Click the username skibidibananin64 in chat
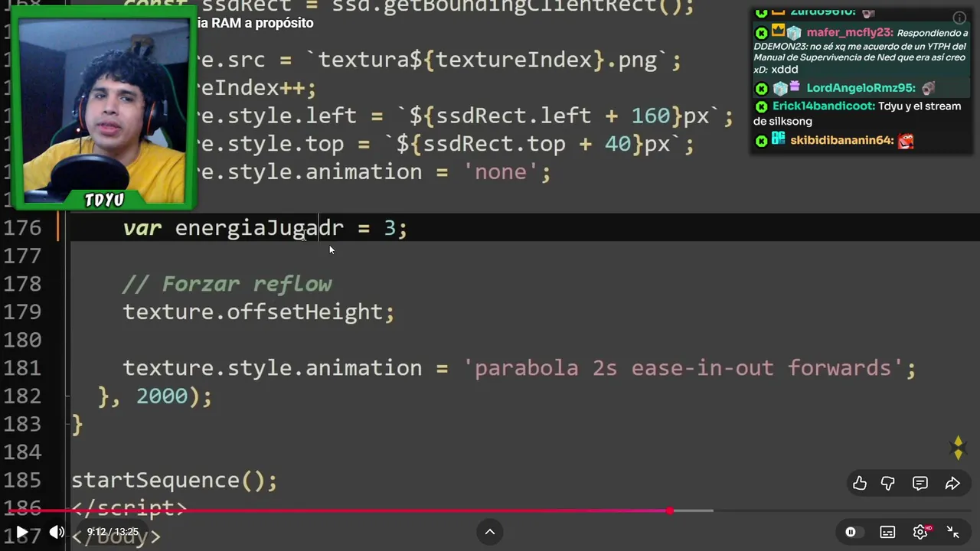Image resolution: width=980 pixels, height=551 pixels. pyautogui.click(x=842, y=141)
